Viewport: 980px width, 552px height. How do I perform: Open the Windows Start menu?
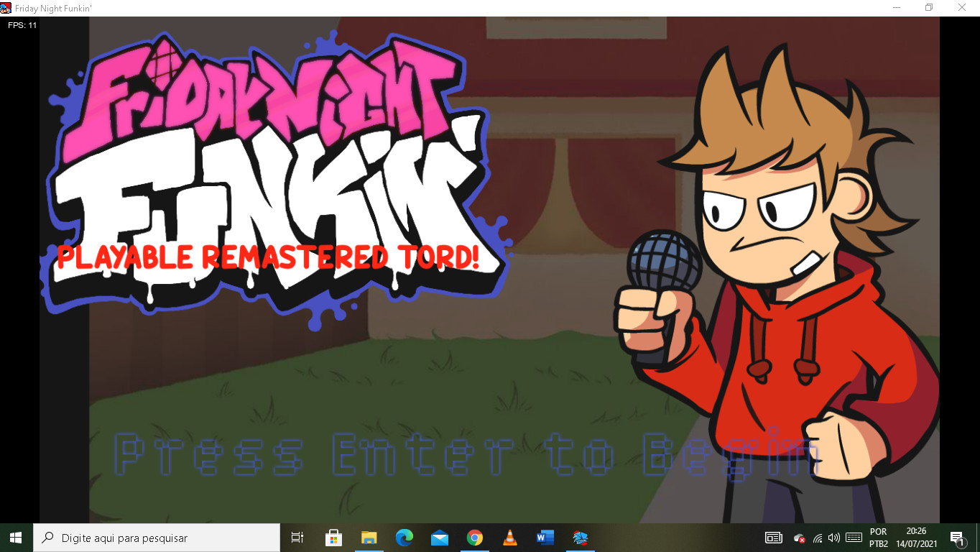click(x=16, y=538)
